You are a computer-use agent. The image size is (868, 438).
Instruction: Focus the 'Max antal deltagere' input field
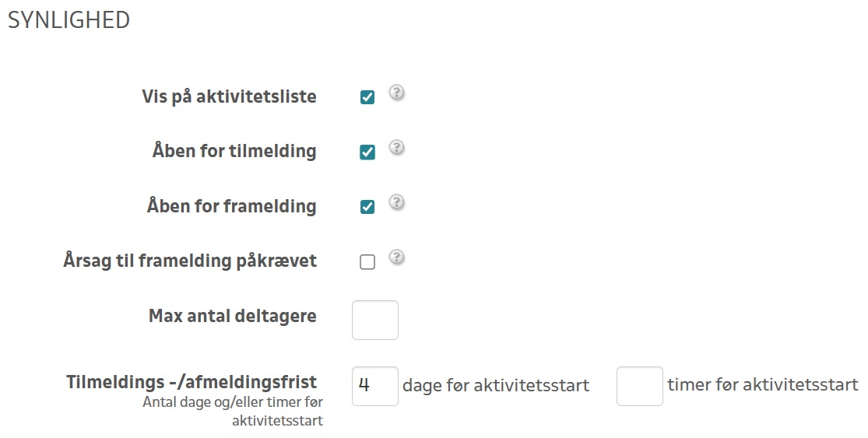point(375,321)
